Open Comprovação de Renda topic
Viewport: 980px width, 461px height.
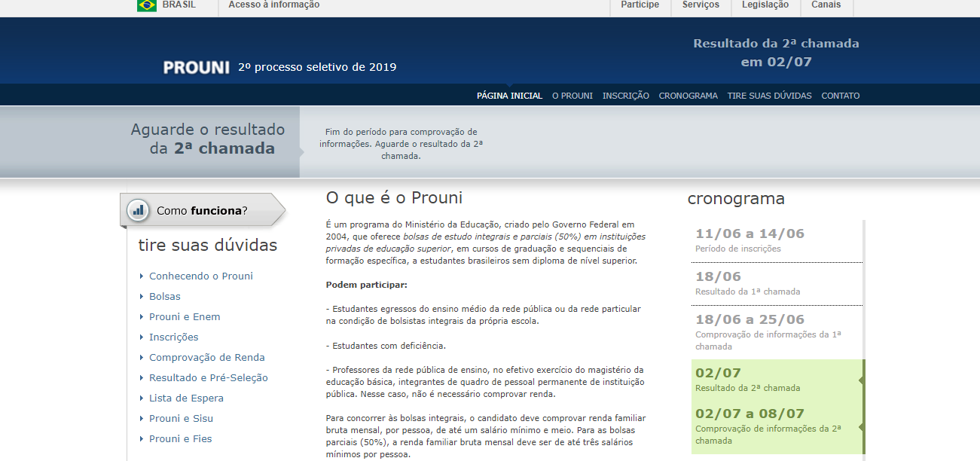tap(207, 357)
